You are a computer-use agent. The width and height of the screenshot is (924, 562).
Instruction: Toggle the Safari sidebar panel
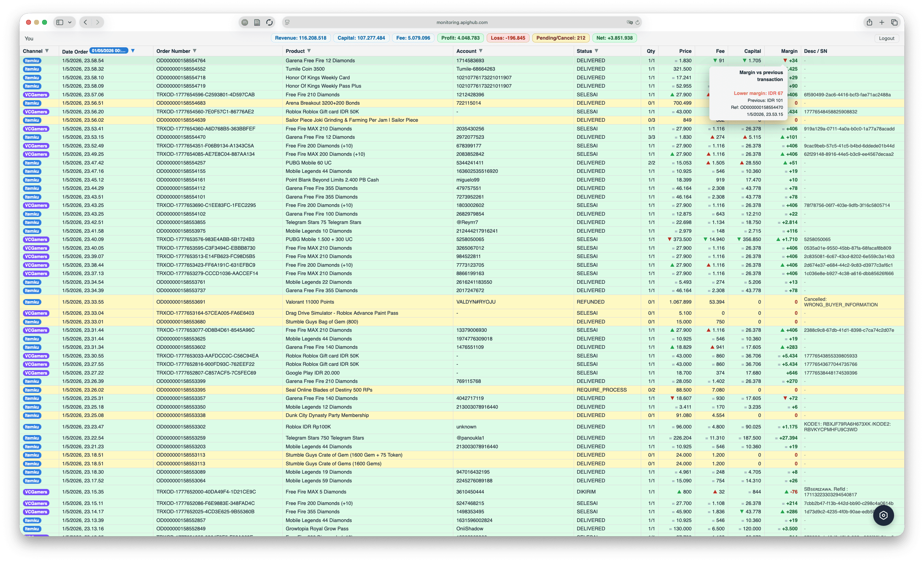pyautogui.click(x=59, y=23)
